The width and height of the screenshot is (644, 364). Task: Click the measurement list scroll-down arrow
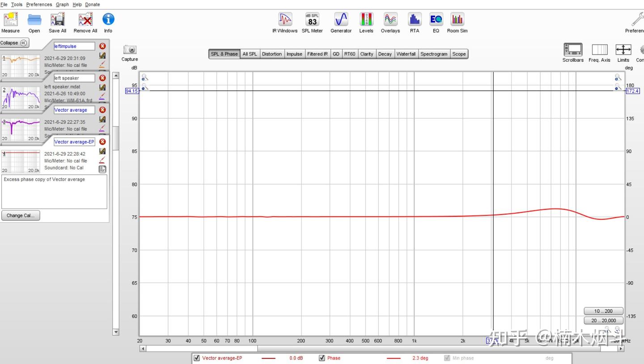(116, 332)
